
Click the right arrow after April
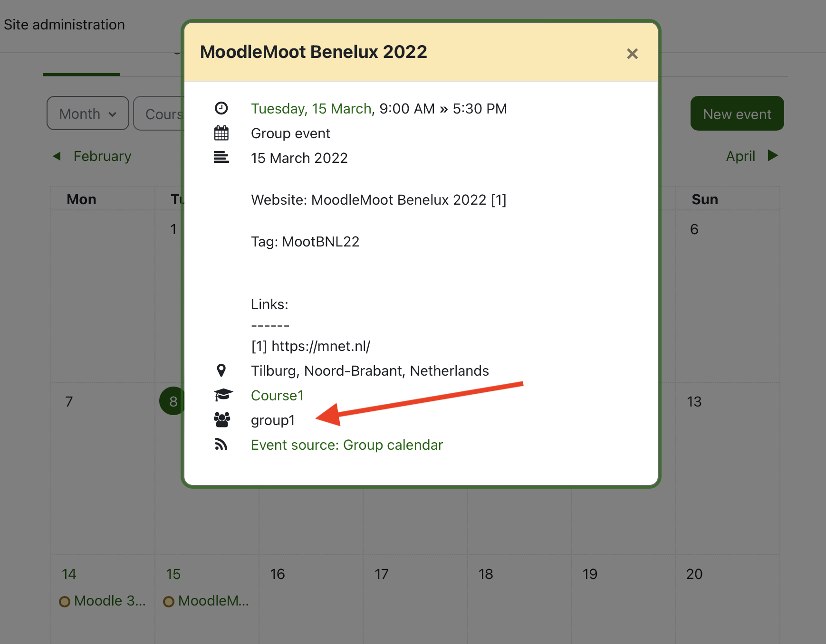click(x=773, y=156)
